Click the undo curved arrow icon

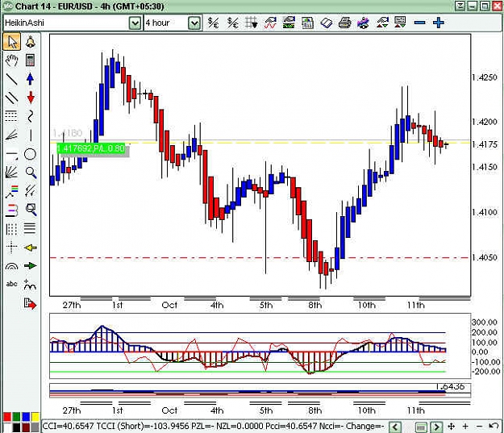click(494, 427)
